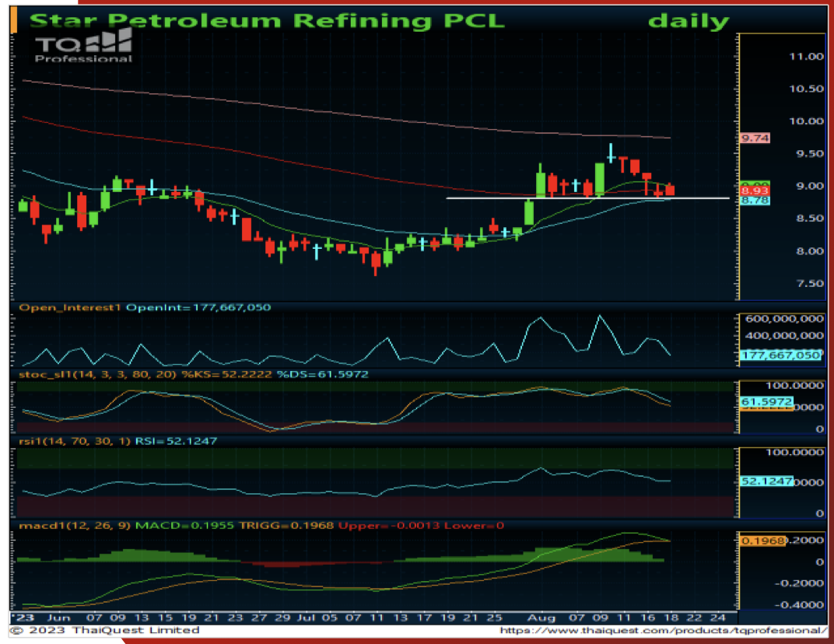The height and width of the screenshot is (644, 834).
Task: Click the 29 date label on the axis
Action: pos(282,618)
